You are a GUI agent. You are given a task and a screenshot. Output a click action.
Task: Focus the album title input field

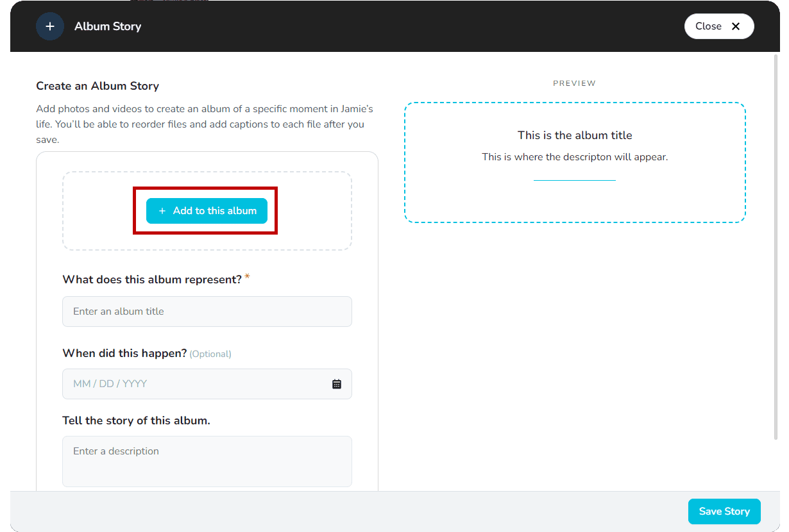tap(207, 312)
